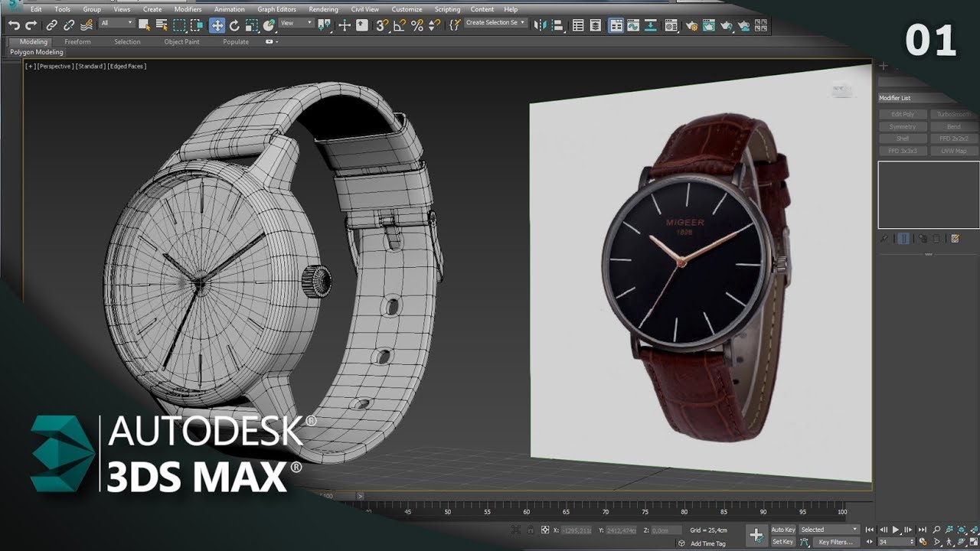Viewport: 980px width, 551px height.
Task: Toggle the Keyboard Shortcut Override icon
Action: pos(362,25)
